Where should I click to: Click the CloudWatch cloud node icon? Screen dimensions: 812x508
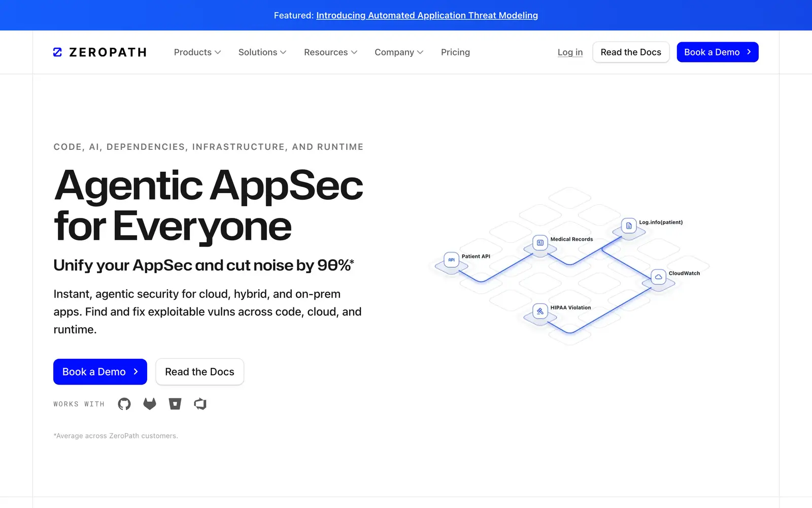[x=658, y=277]
